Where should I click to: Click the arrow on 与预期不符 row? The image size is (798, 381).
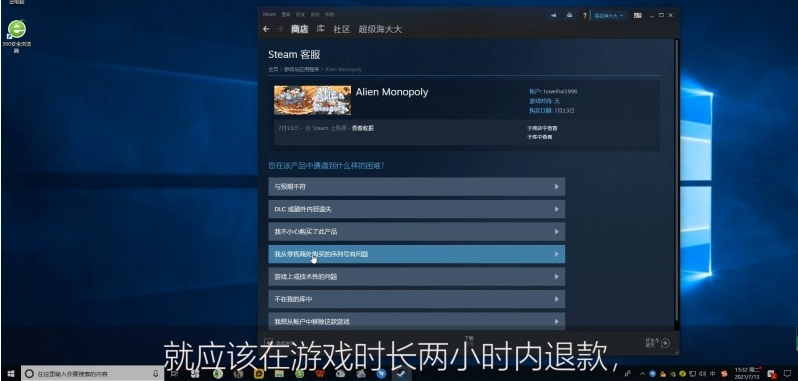[x=556, y=187]
